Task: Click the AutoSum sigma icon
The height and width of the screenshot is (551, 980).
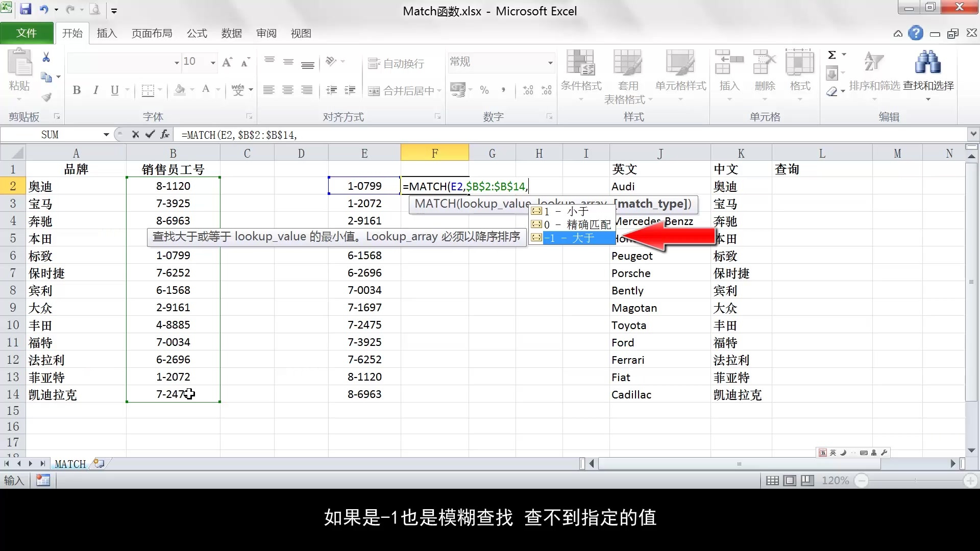Action: click(x=832, y=55)
